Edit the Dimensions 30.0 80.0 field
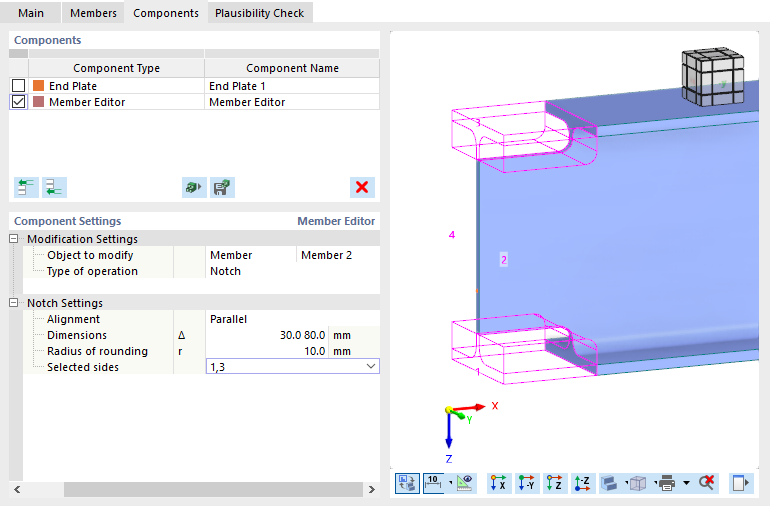This screenshot has height=506, width=770. (267, 335)
